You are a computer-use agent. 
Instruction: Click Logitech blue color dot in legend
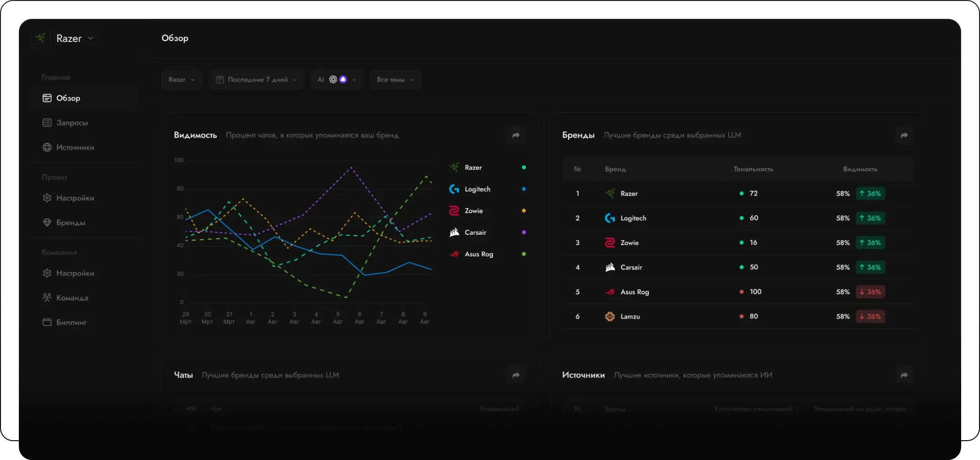524,189
